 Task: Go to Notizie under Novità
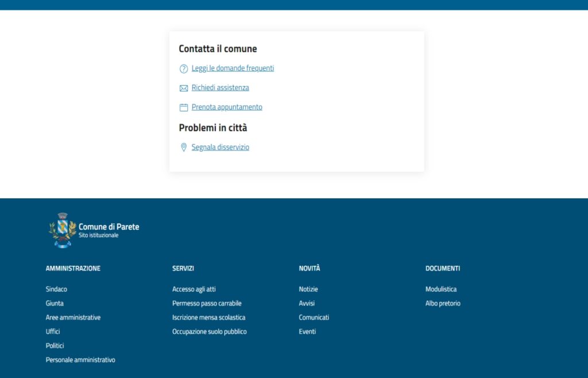click(308, 290)
